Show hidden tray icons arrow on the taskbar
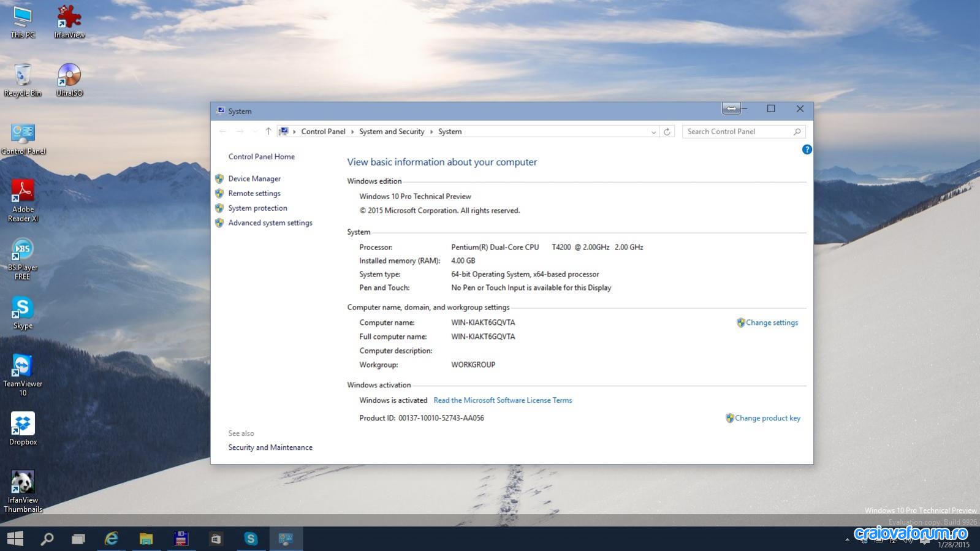This screenshot has height=551, width=980. (847, 539)
